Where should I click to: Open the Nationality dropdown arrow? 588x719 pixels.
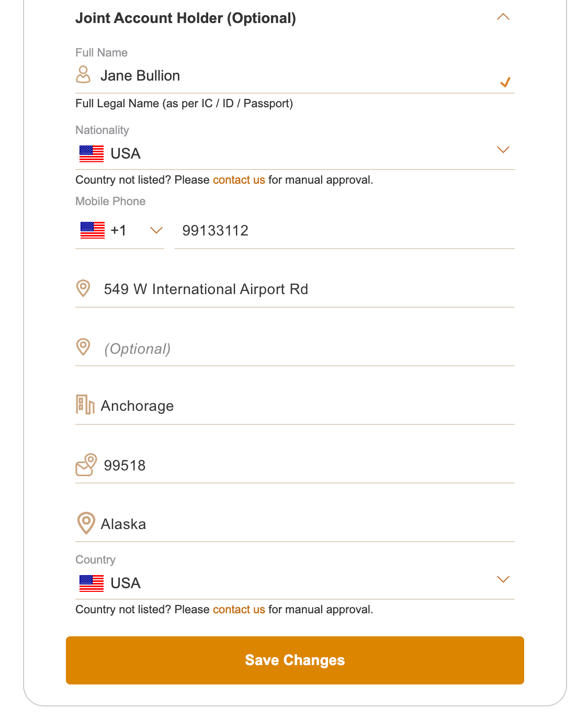pyautogui.click(x=503, y=150)
